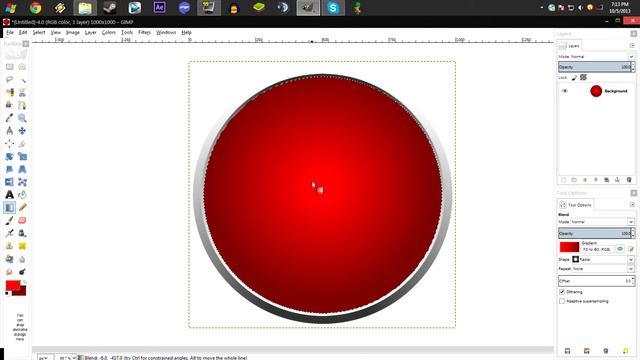Open the Colors menu
640x360 pixels.
click(109, 32)
